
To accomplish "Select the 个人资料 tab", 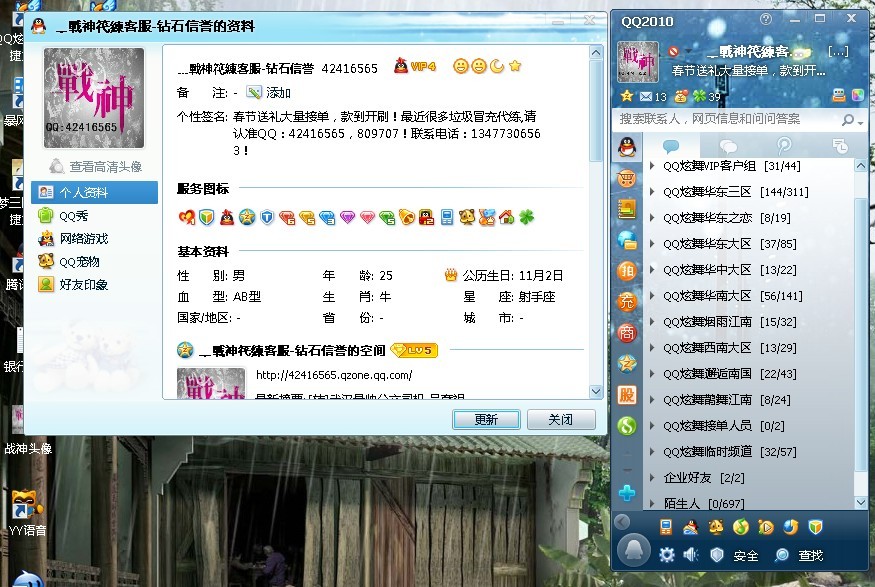I will (x=94, y=193).
